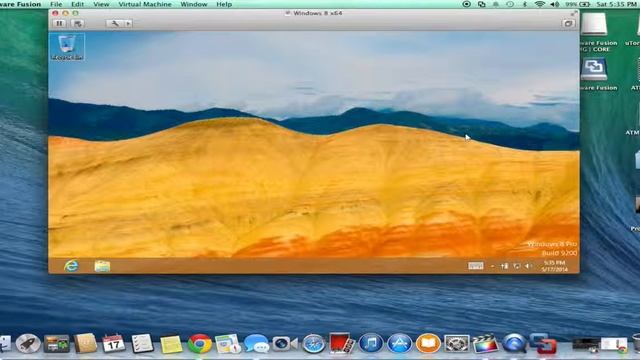Open System Preferences from the Dock
The image size is (640, 360).
pos(457,343)
